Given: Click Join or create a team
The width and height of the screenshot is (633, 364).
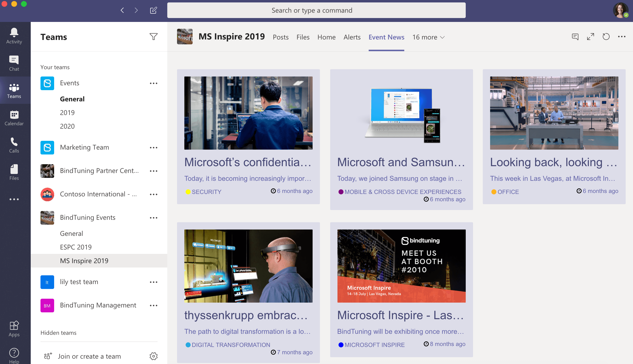Looking at the screenshot, I should [x=89, y=356].
